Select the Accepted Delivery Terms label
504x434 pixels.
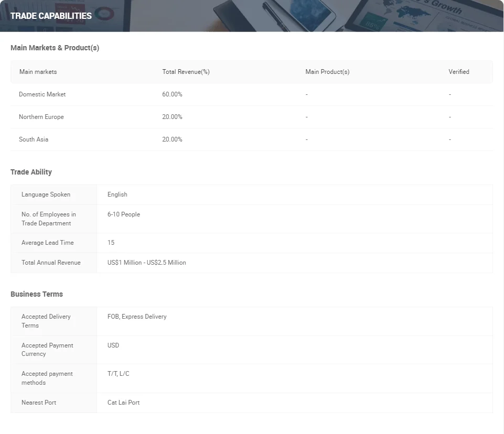coord(46,321)
